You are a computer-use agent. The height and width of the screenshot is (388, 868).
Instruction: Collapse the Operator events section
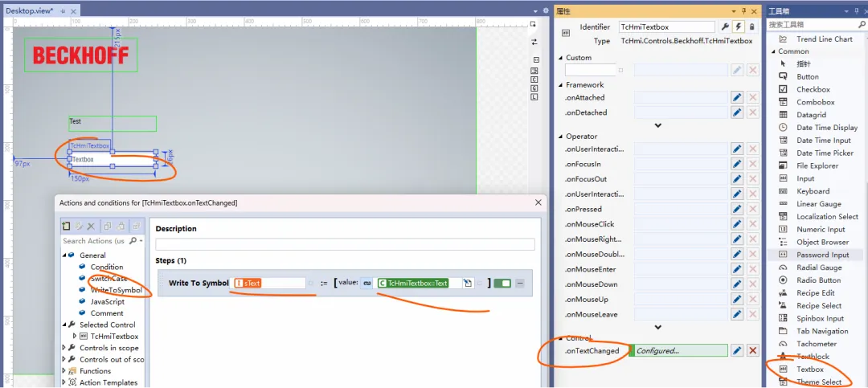(561, 136)
